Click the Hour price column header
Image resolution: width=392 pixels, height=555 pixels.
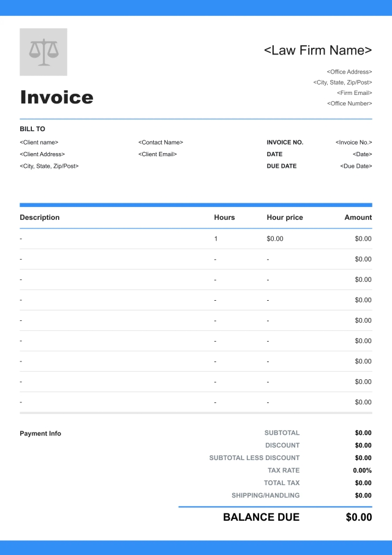[285, 217]
